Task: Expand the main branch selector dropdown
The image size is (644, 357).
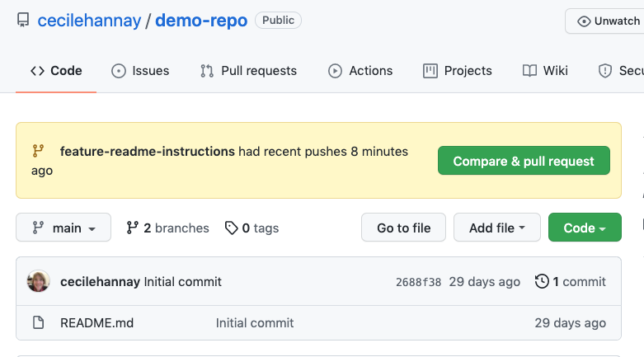Action: tap(63, 228)
